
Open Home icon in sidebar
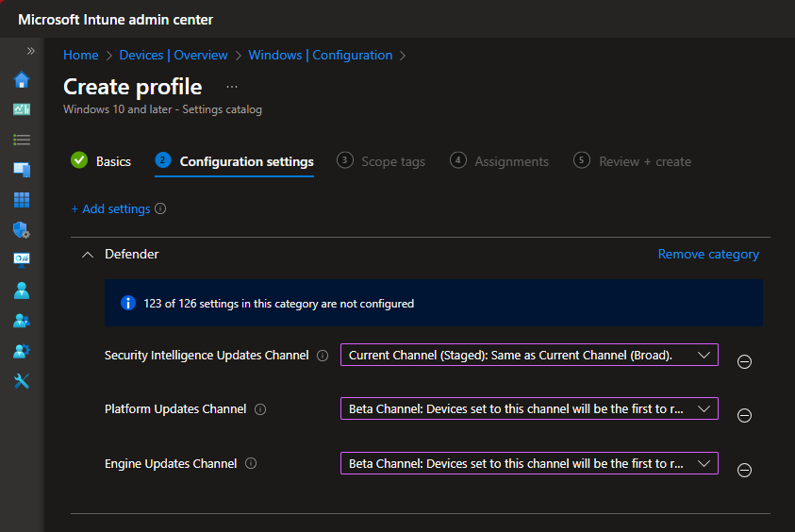point(22,79)
